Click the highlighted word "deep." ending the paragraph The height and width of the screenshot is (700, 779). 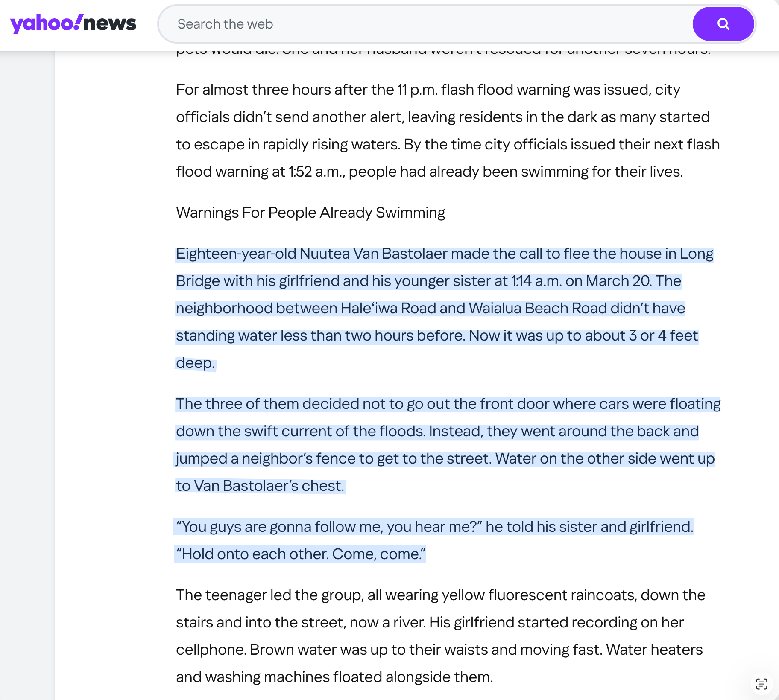(195, 363)
